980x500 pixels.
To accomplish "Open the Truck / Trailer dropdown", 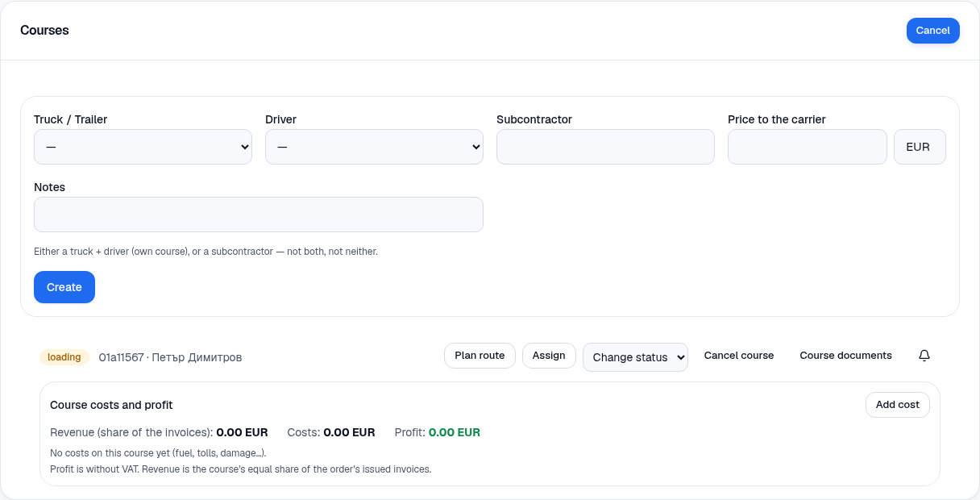I will pos(143,147).
